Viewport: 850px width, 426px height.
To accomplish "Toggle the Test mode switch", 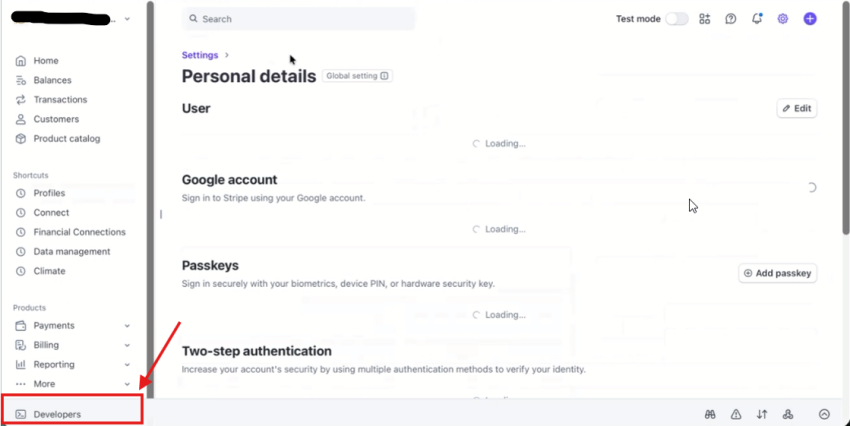I will [x=677, y=19].
